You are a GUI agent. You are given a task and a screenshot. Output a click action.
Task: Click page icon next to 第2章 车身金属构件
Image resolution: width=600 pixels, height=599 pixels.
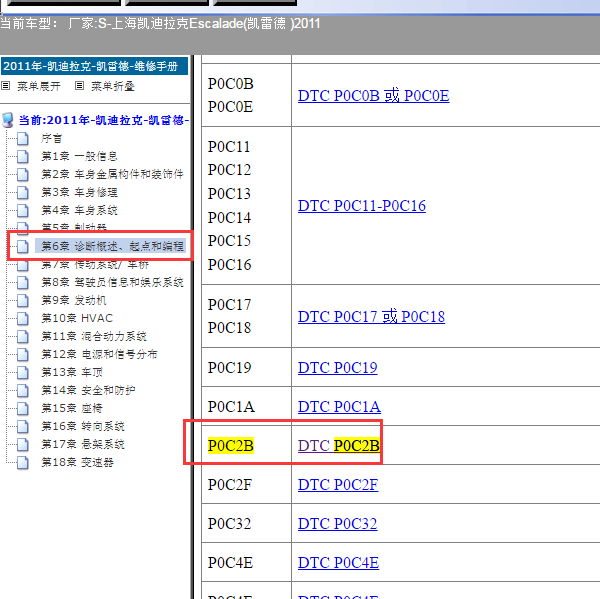tap(23, 174)
